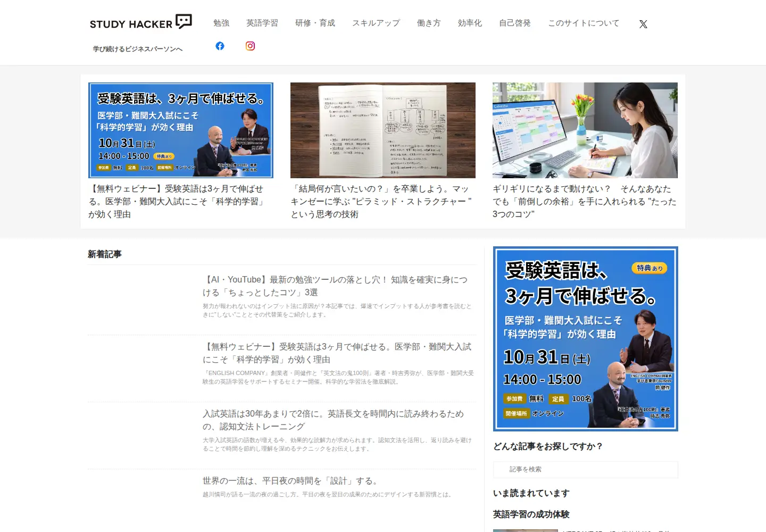This screenshot has width=766, height=532.
Task: Click the woman at desk calendar thumbnail
Action: pyautogui.click(x=585, y=130)
